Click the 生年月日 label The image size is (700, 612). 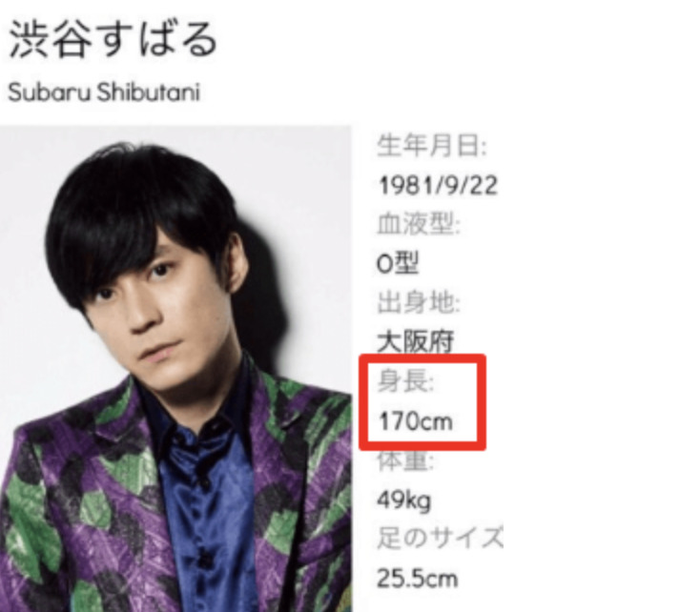[431, 146]
